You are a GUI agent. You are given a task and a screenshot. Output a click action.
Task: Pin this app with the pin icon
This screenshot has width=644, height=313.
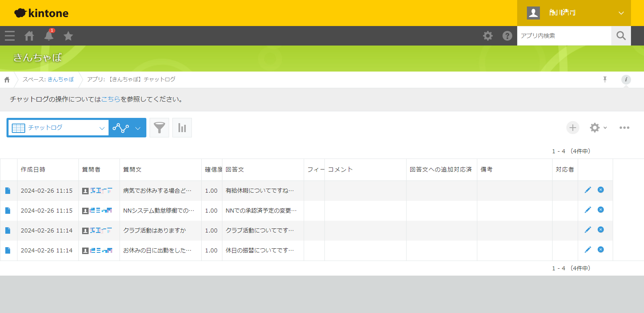coord(605,79)
